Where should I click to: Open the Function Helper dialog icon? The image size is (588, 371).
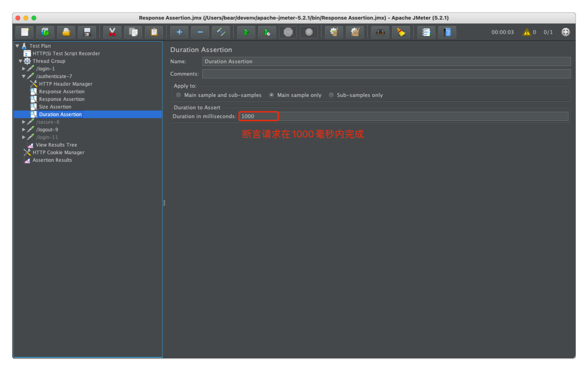[426, 32]
